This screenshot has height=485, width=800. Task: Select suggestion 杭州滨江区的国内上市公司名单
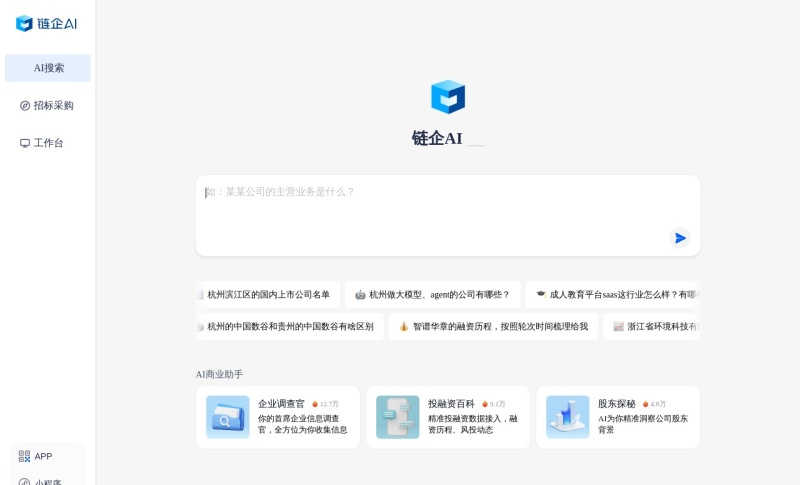click(268, 295)
